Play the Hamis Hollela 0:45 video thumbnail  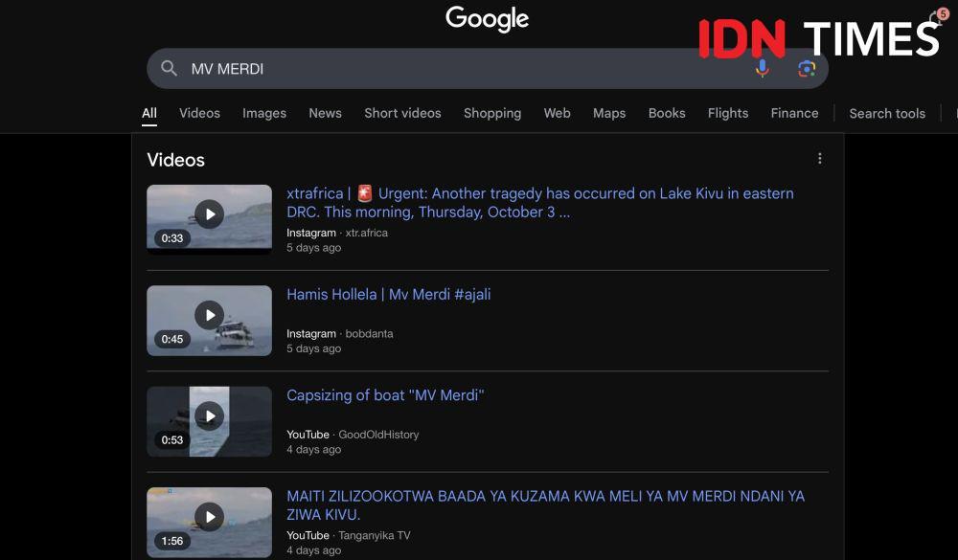(209, 321)
